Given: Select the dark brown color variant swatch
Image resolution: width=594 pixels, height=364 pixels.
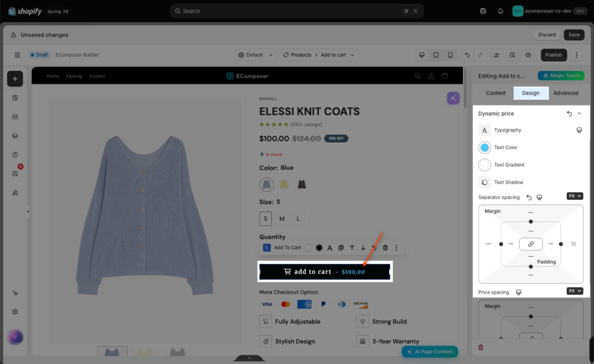Looking at the screenshot, I should pos(302,185).
